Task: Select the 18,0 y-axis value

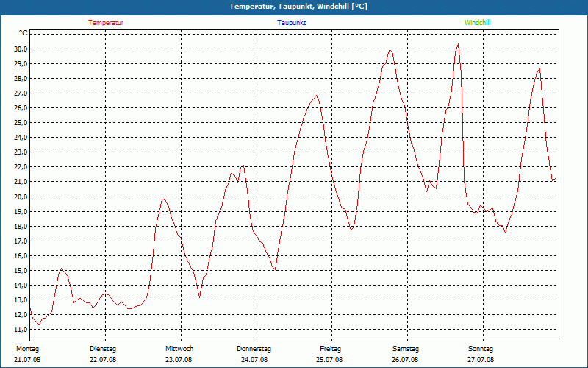Action: click(21, 226)
